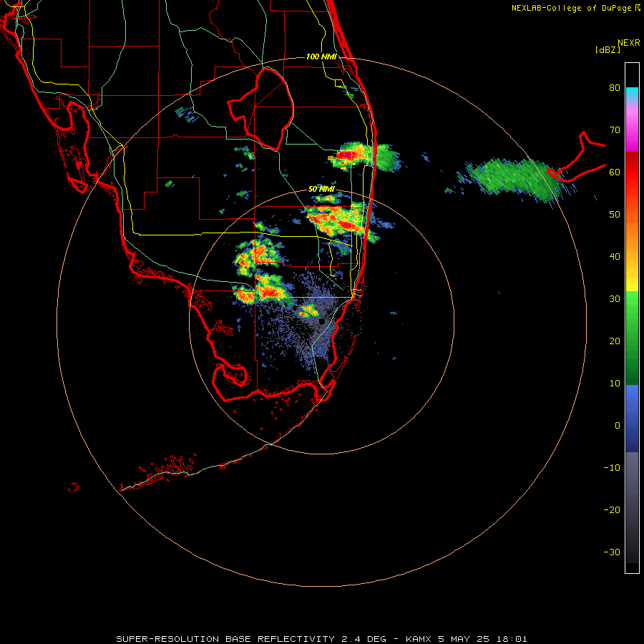Click the 100 NMI range ring label

click(x=321, y=57)
